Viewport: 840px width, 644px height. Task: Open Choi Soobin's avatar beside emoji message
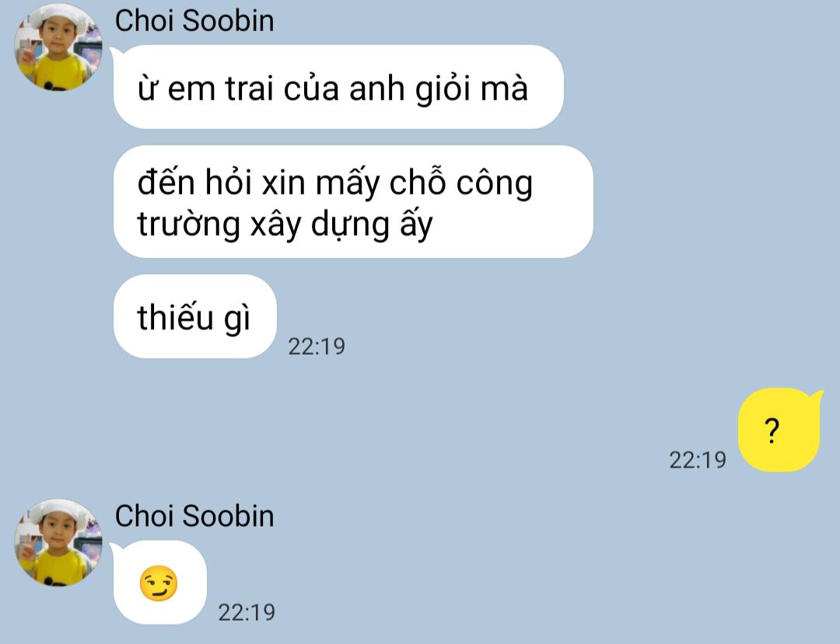pyautogui.click(x=58, y=543)
